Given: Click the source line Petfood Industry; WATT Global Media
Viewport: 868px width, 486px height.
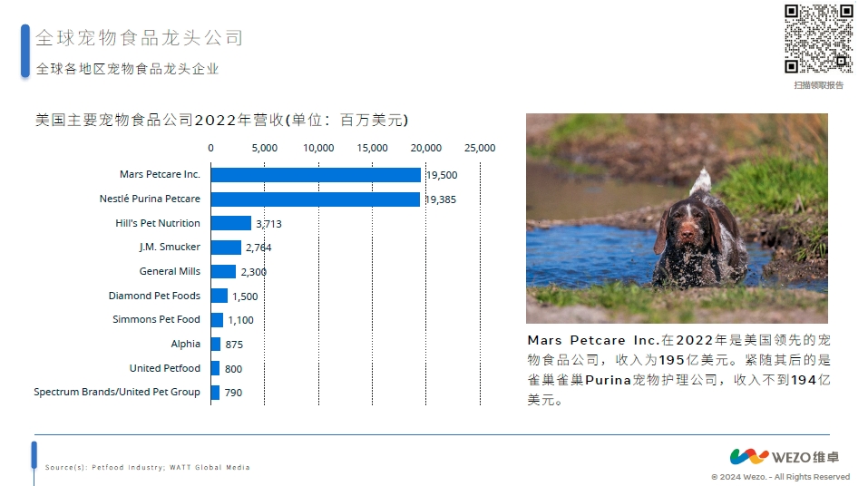Looking at the screenshot, I should tap(171, 467).
